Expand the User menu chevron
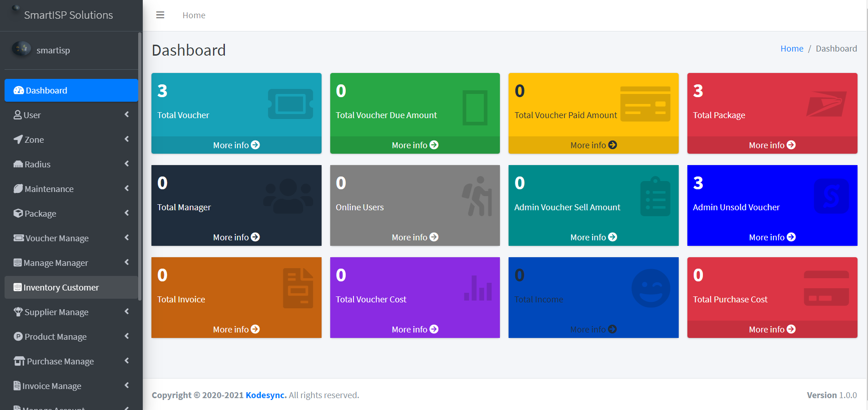Image resolution: width=868 pixels, height=410 pixels. [127, 114]
